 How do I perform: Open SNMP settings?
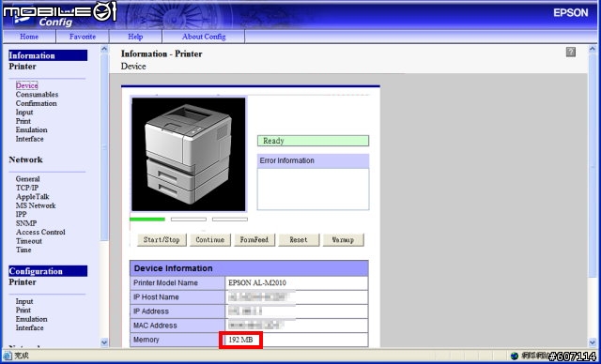point(26,223)
